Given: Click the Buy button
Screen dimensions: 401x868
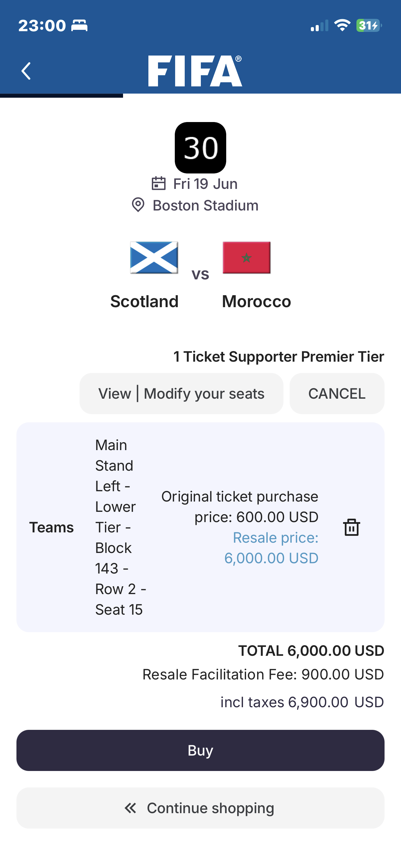Looking at the screenshot, I should [x=200, y=750].
